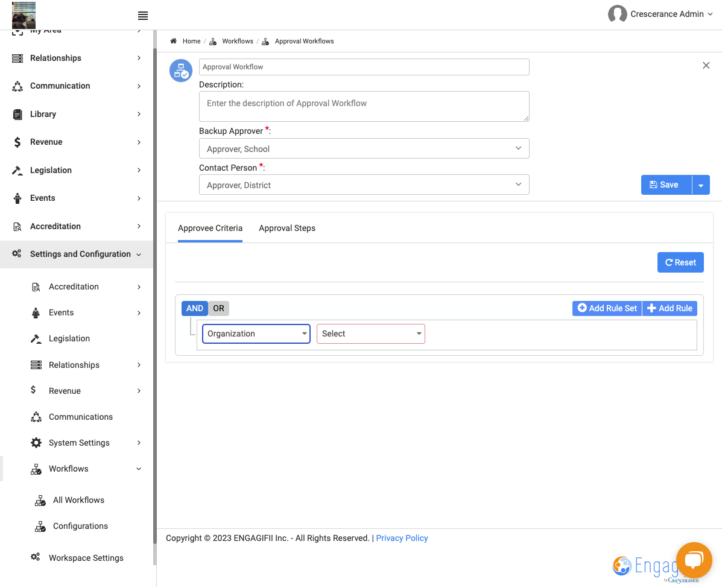Click the System Settings gear icon
The height and width of the screenshot is (588, 722).
coord(36,443)
